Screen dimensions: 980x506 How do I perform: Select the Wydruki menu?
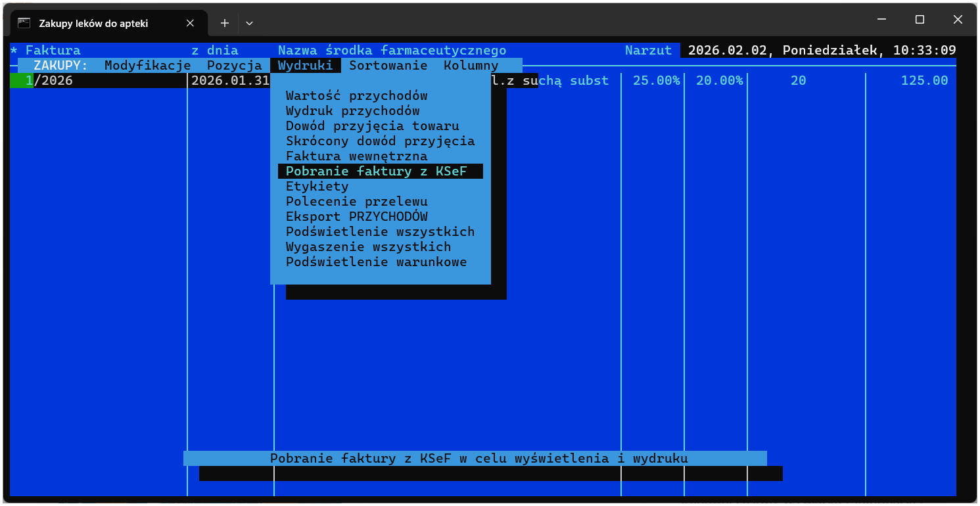point(306,66)
